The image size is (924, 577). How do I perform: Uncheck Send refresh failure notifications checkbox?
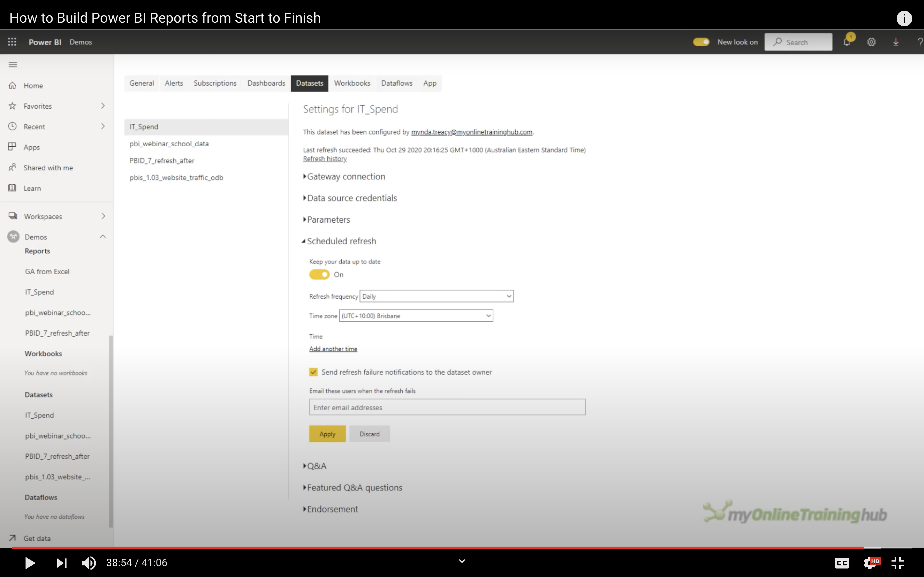(313, 372)
